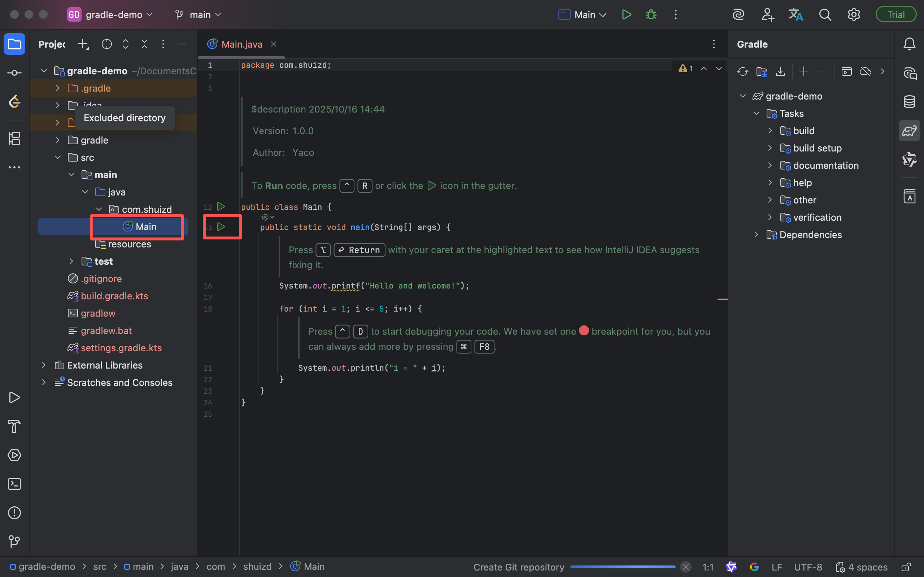Screen dimensions: 924x577
Task: Click the Trial button
Action: coord(895,14)
